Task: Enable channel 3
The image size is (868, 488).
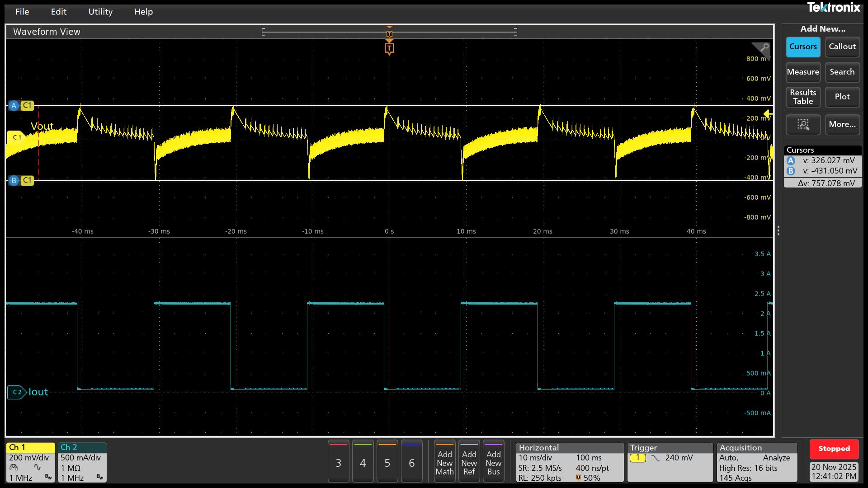Action: [x=338, y=462]
